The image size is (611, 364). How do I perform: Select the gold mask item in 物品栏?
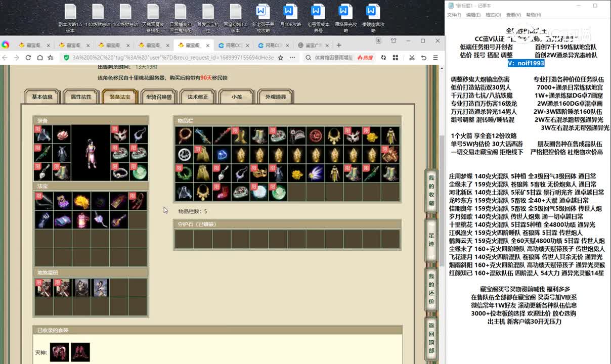pos(259,173)
